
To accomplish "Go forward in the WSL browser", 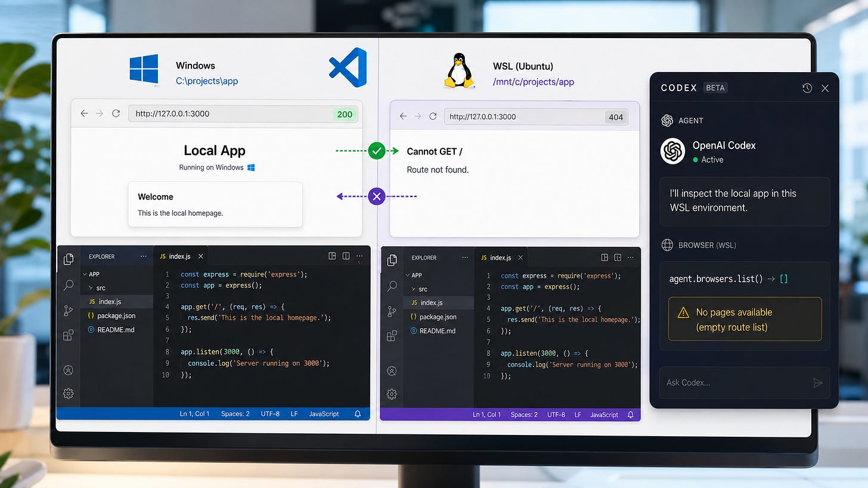I will [x=418, y=117].
